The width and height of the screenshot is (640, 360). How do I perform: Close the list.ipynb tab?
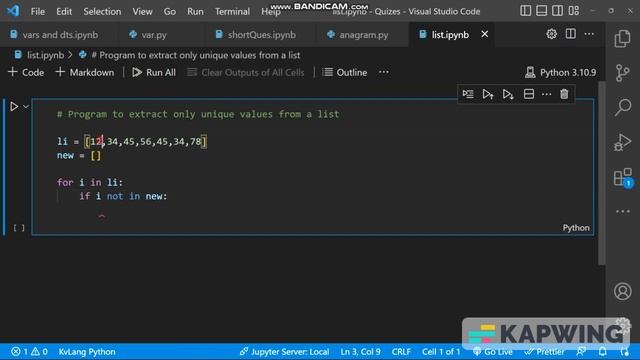(484, 34)
